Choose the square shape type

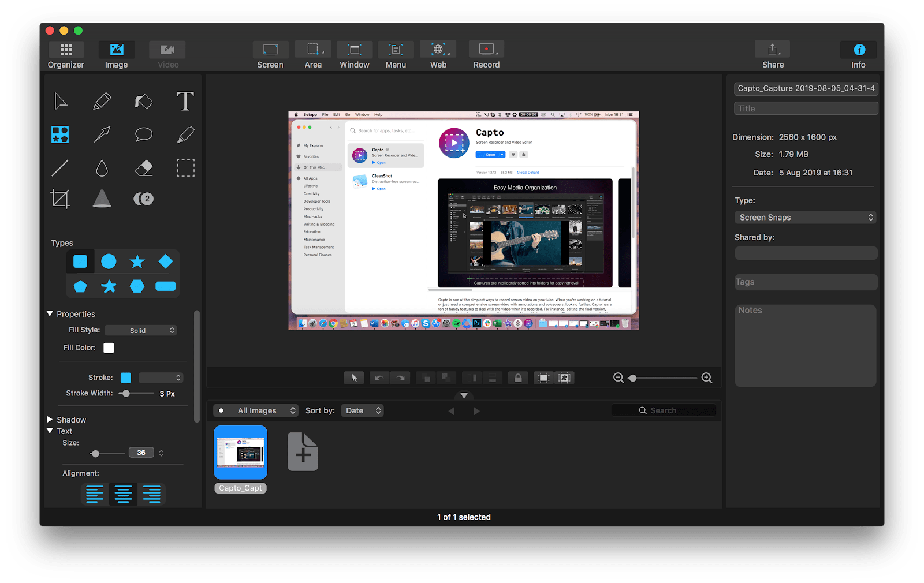(80, 261)
